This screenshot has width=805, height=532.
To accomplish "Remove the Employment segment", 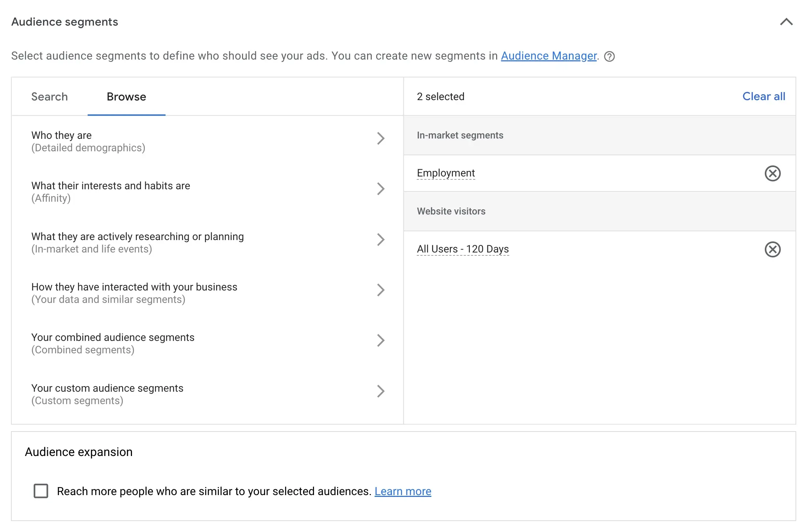I will pyautogui.click(x=772, y=173).
